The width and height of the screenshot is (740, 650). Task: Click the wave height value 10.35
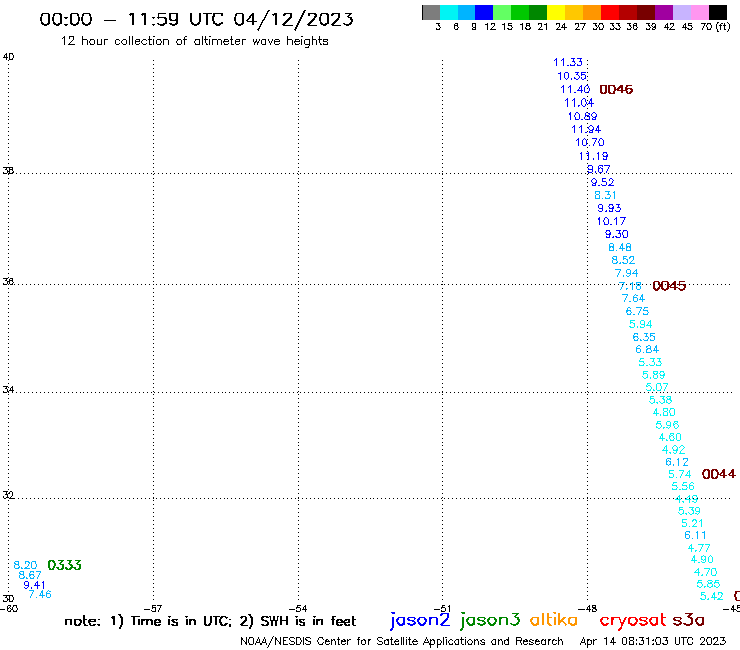tap(572, 76)
